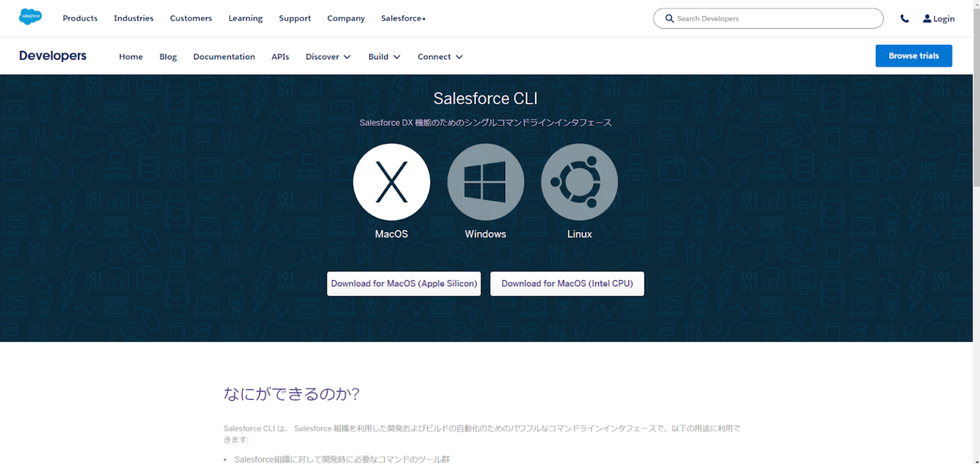Select the Windows icon
The width and height of the screenshot is (980, 464).
tap(485, 182)
